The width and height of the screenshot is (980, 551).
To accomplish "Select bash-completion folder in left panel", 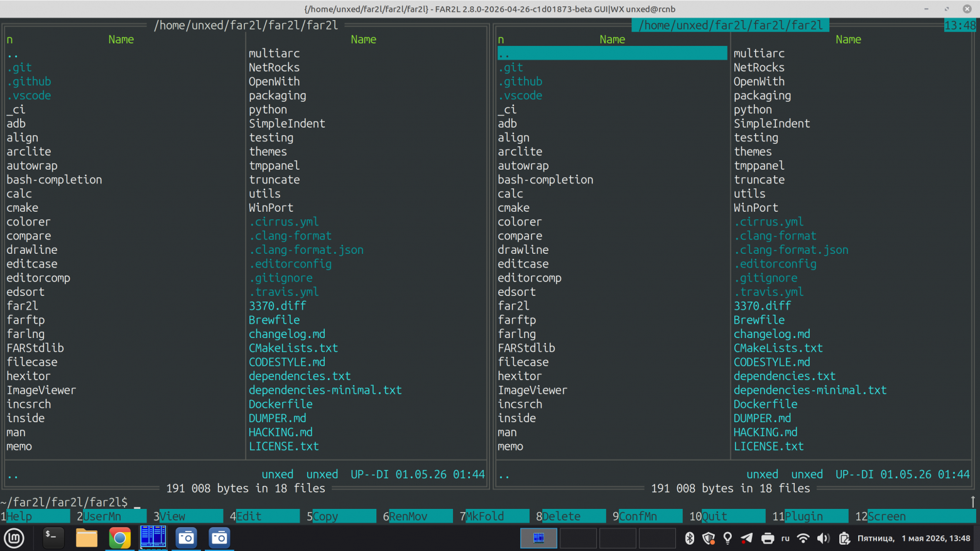I will 54,180.
